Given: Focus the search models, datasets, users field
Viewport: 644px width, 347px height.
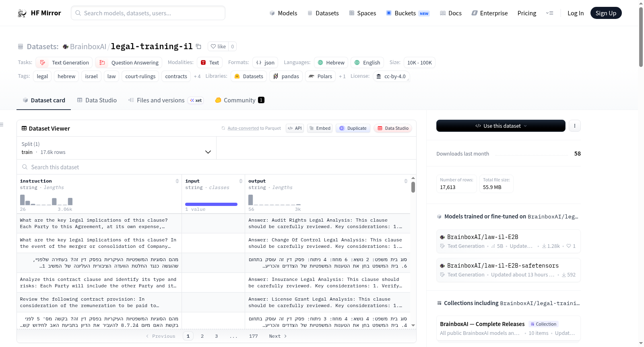Looking at the screenshot, I should (x=148, y=13).
